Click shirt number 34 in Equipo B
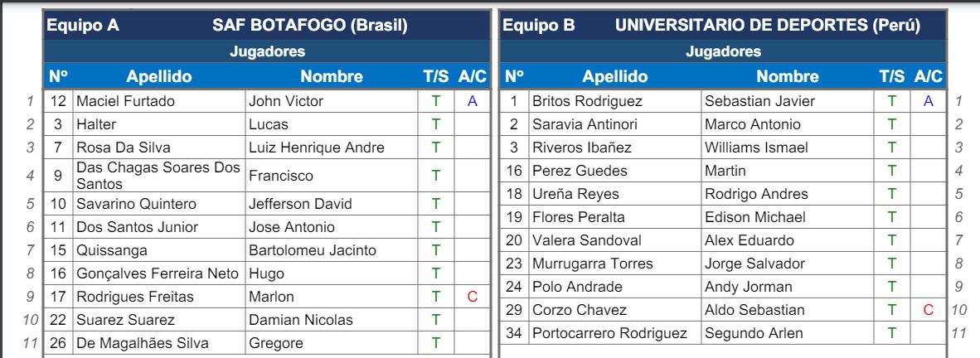 514,333
